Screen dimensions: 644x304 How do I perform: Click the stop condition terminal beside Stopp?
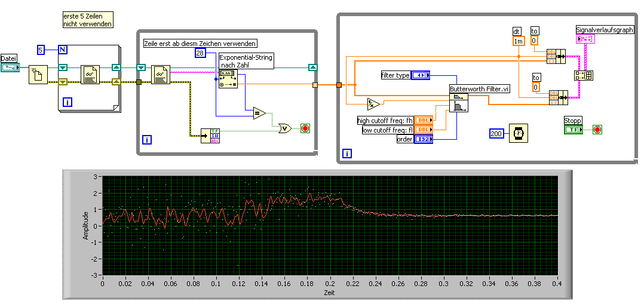pos(597,130)
